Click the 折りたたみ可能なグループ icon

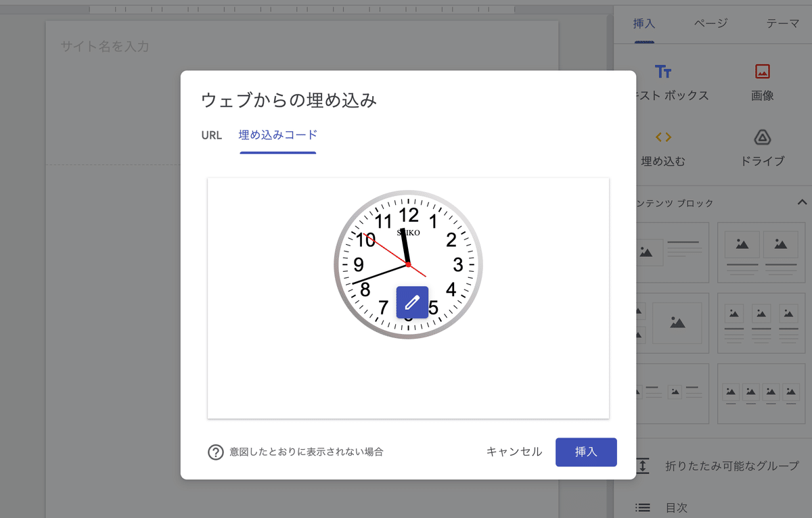click(x=643, y=466)
